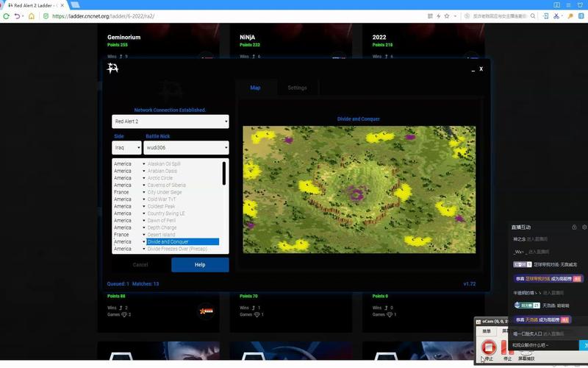Open the live interaction panel settings gear

click(x=584, y=227)
